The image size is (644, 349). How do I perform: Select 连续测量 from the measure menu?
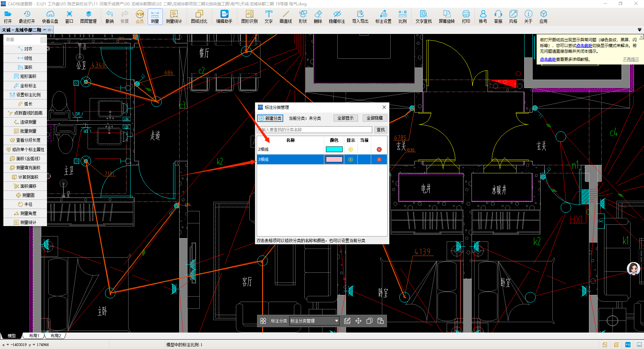click(x=25, y=122)
